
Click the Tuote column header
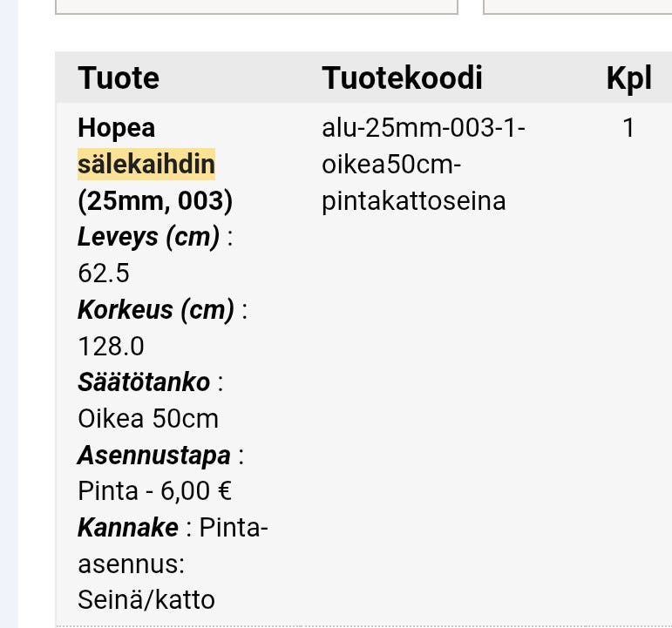point(119,78)
